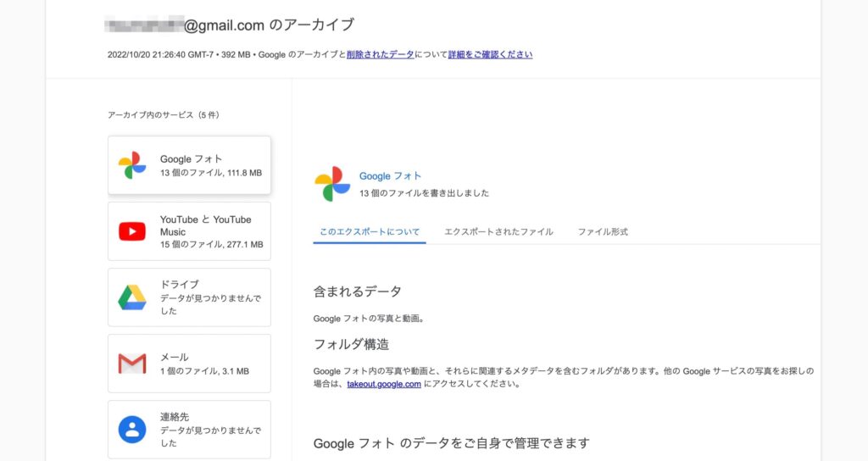Switch to エクスポートされたファイル tab
868x461 pixels.
tap(498, 232)
